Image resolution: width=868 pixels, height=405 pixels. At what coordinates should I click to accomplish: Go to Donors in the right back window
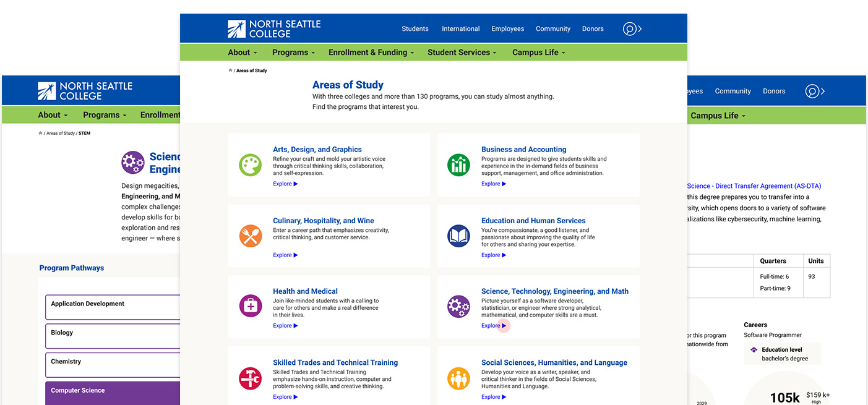coord(774,92)
